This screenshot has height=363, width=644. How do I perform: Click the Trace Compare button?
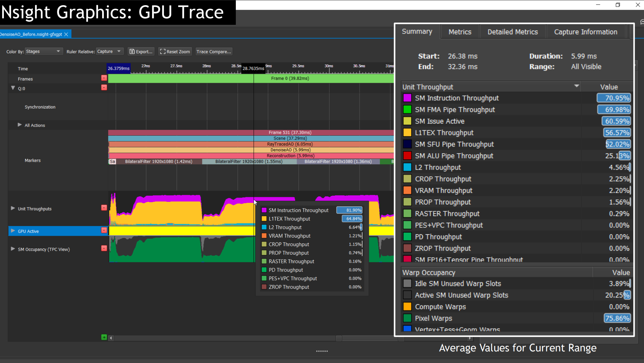[214, 51]
